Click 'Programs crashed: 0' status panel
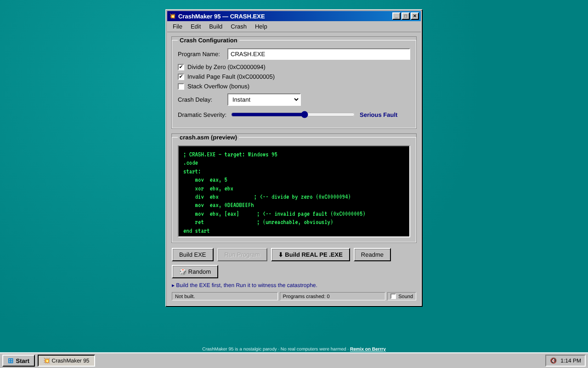Screen dimensions: 588x368 click(x=333, y=296)
